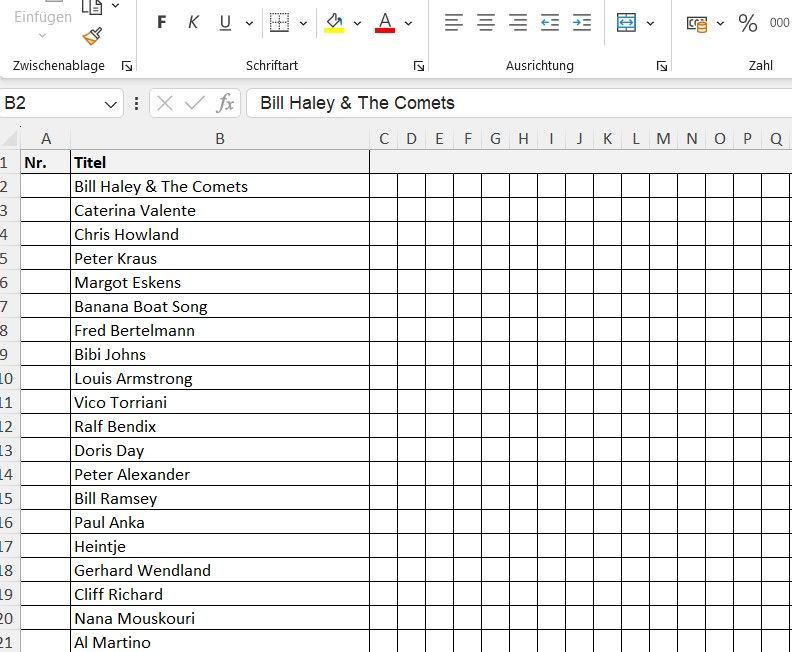Click cell with 'Titel' header
The width and height of the screenshot is (792, 652).
click(x=220, y=162)
